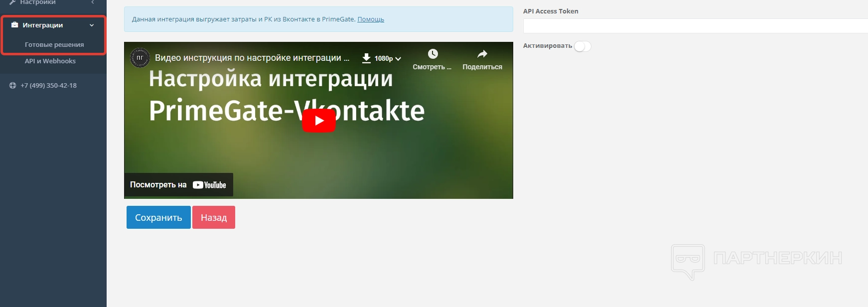Click the blue Сохранить button

(x=158, y=217)
